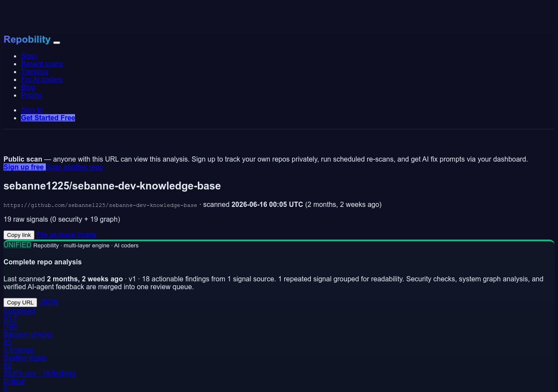Viewport: 558px width, 392px height.
Task: Click Sign up free link
Action: (x=24, y=167)
